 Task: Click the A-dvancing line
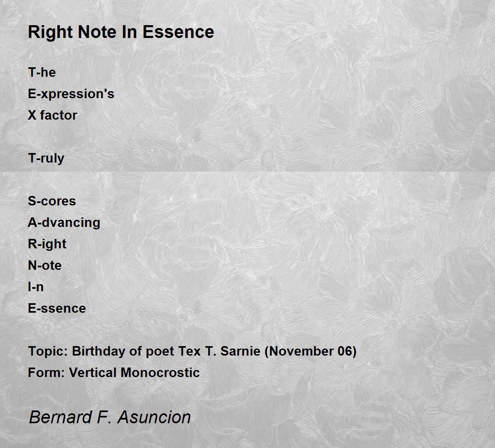(64, 223)
